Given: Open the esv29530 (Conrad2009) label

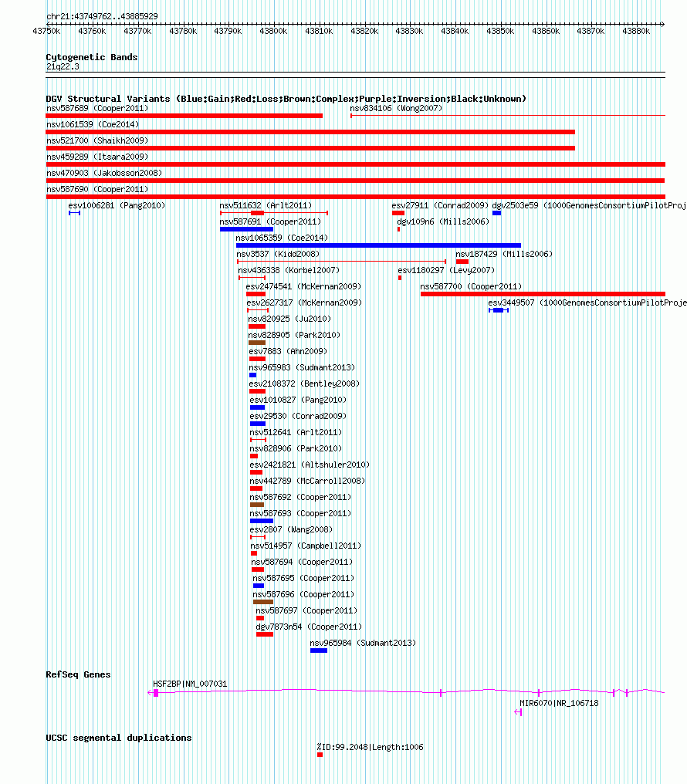Looking at the screenshot, I should (x=298, y=416).
